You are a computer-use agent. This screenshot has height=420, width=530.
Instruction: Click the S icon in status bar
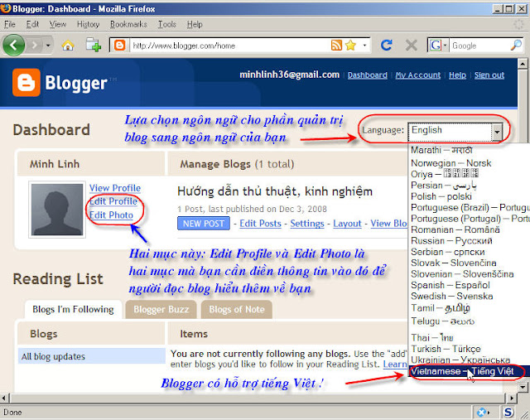tap(508, 413)
